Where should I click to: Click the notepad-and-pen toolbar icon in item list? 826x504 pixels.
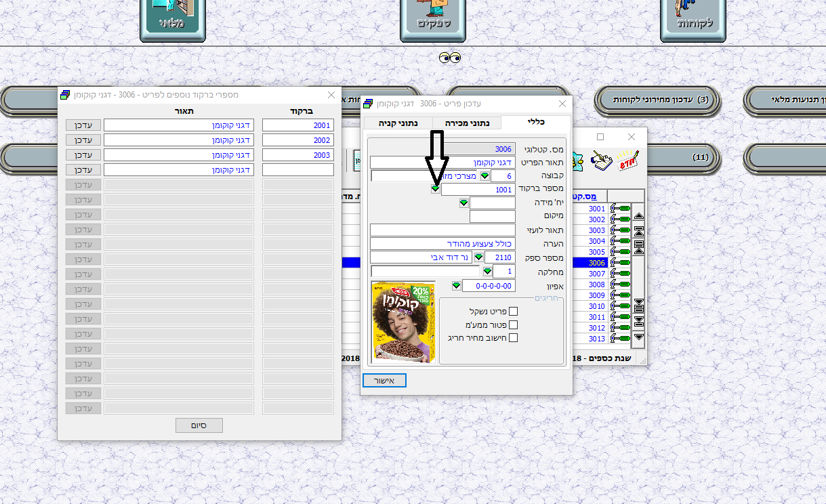[601, 161]
